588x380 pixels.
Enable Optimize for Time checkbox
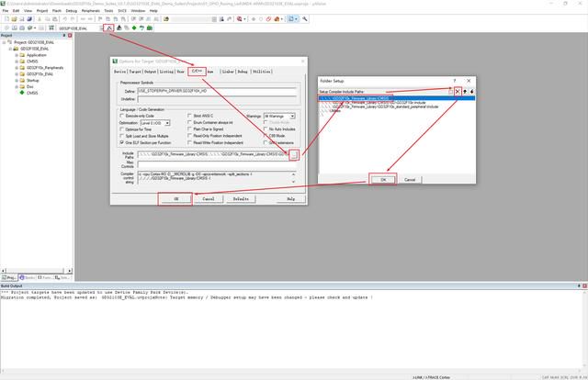[121, 129]
